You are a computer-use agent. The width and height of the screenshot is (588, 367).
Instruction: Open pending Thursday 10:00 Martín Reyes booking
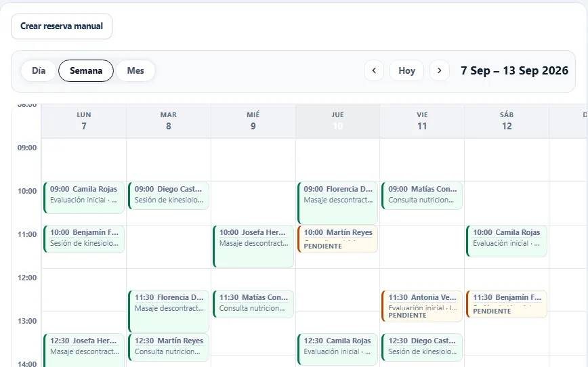338,239
